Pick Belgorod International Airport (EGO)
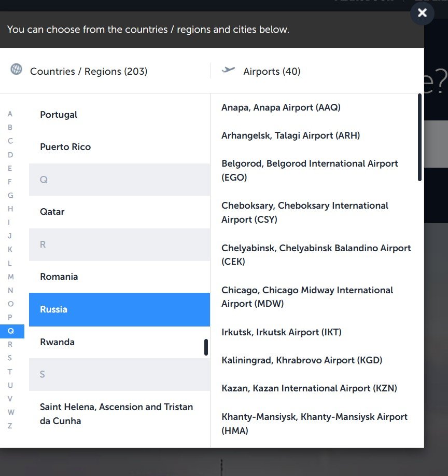This screenshot has height=476, width=448. 310,170
